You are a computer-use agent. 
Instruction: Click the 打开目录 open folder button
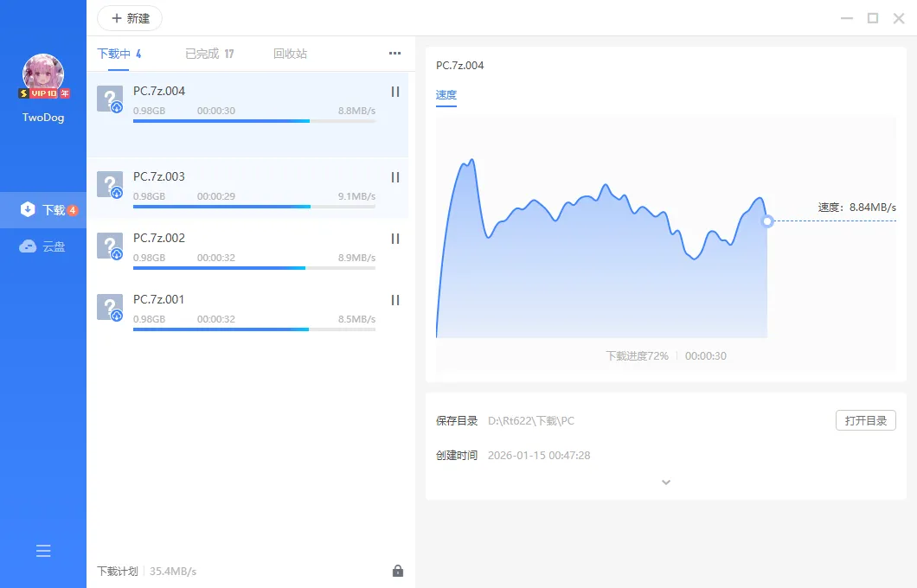(865, 420)
